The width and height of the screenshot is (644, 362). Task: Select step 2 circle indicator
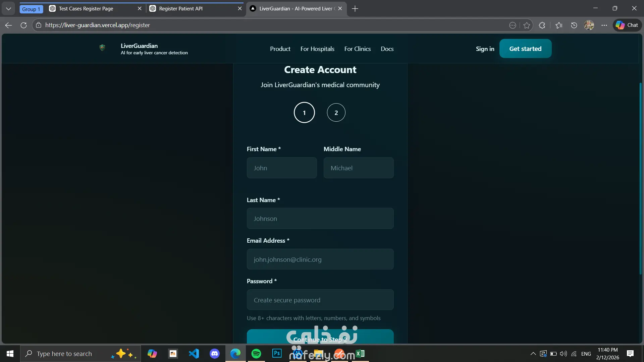pos(336,113)
